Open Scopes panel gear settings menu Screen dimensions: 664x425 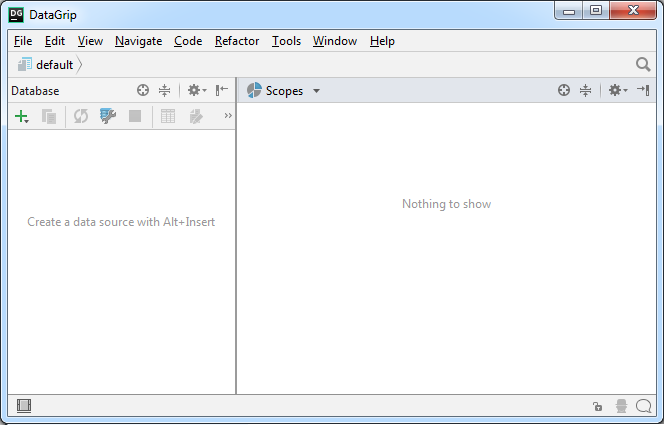tap(617, 90)
